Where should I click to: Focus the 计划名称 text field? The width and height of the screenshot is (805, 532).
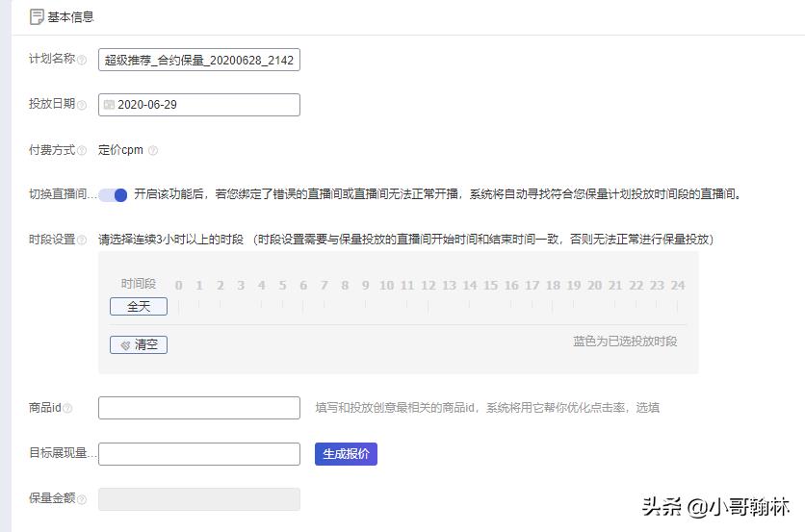tap(199, 60)
